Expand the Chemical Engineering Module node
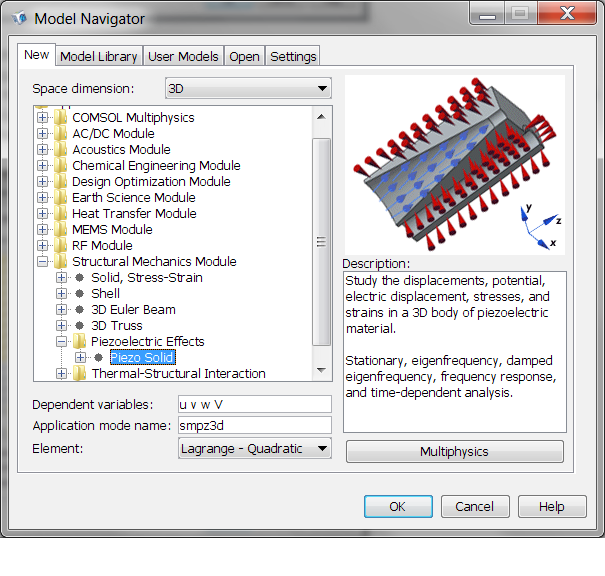Screen dimensions: 605x576 pyautogui.click(x=42, y=166)
